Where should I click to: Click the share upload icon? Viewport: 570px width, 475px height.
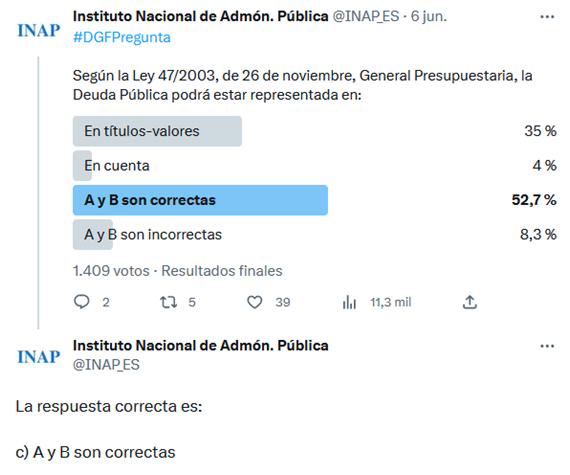(x=469, y=302)
